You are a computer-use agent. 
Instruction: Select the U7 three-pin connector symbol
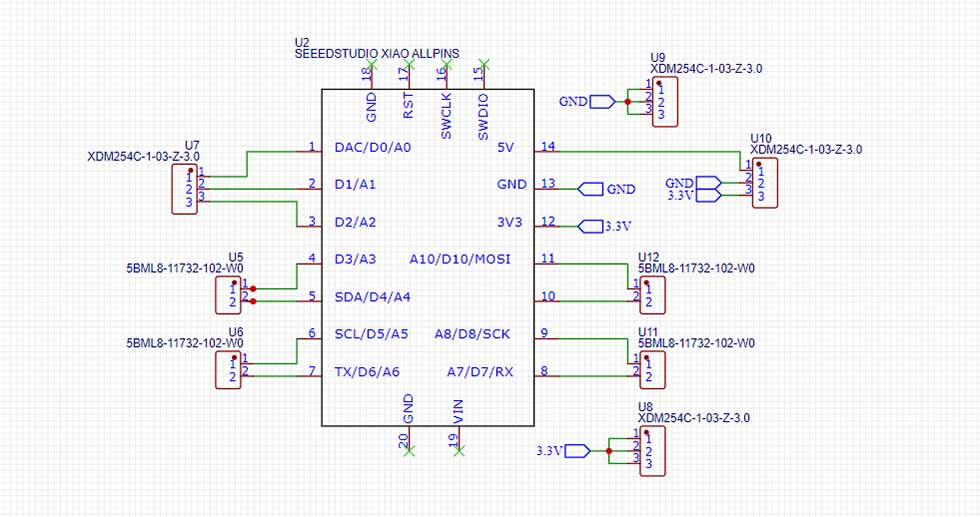[184, 189]
